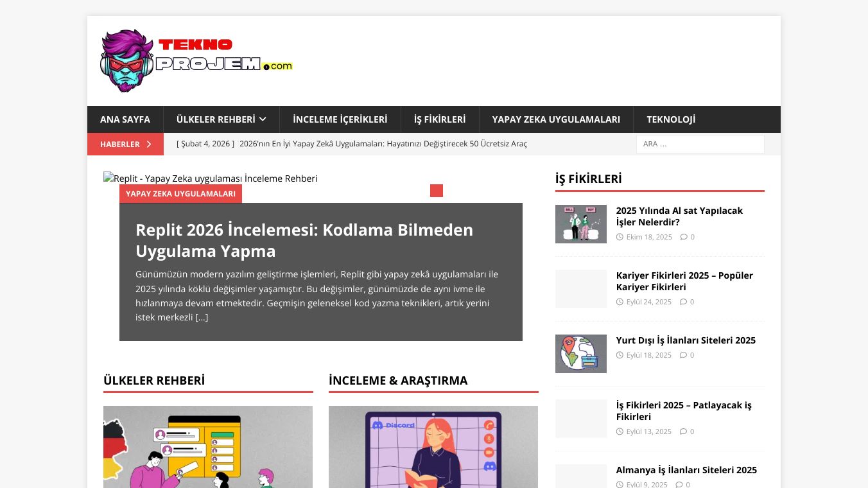Click the İŞ FİKİRLERİ sidebar heading

pos(589,179)
